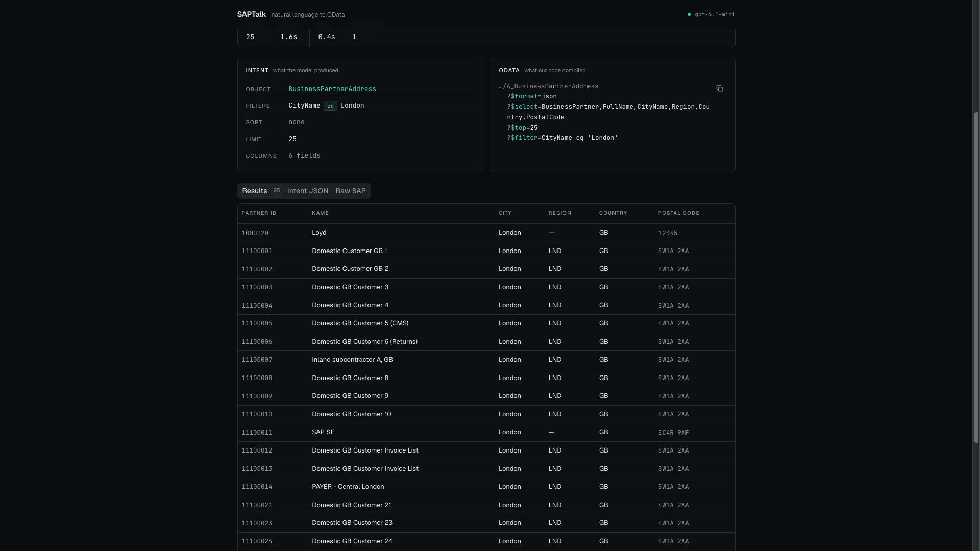
Task: Click the COUNTRY column header
Action: point(613,213)
